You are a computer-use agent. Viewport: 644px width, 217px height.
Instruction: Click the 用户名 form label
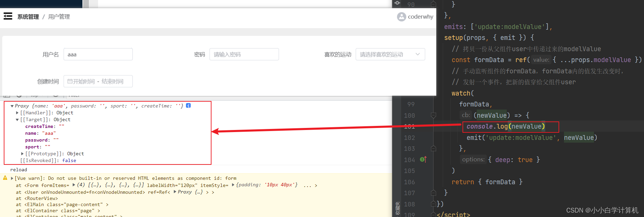point(51,55)
